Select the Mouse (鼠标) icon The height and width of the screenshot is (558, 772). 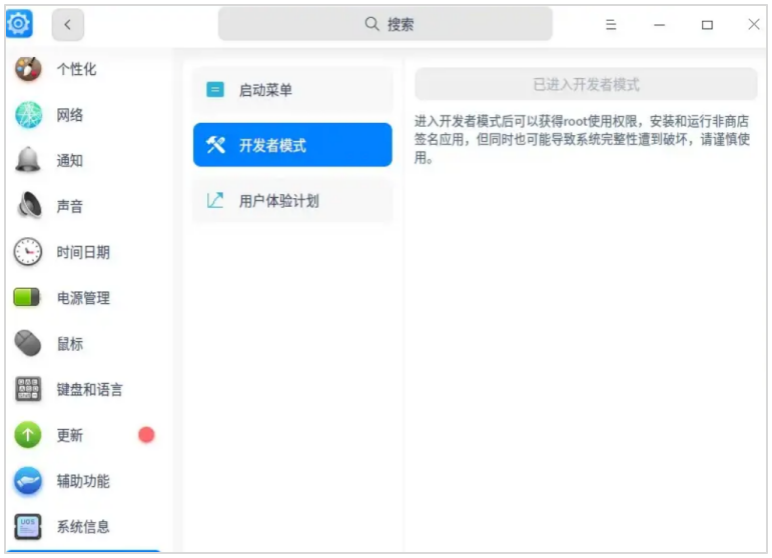click(x=28, y=344)
